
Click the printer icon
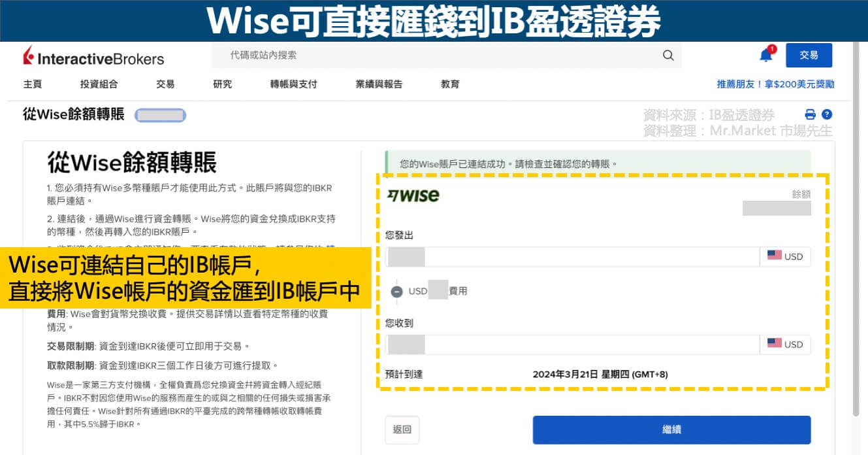point(811,114)
